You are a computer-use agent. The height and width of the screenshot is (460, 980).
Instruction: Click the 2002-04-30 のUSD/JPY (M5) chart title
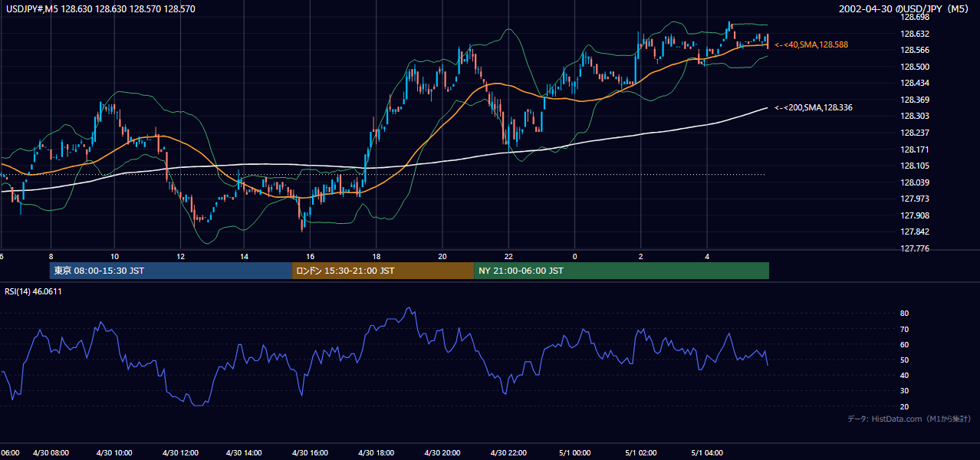[x=906, y=8]
